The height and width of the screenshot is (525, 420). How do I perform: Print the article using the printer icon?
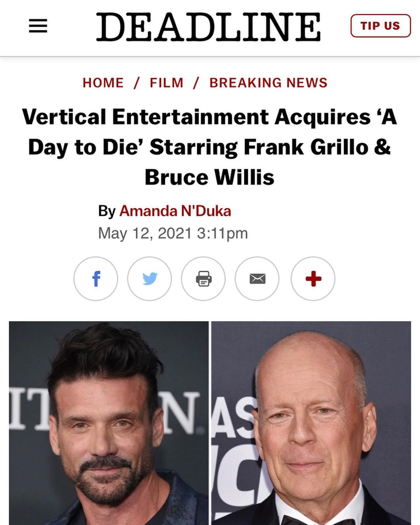[x=203, y=278]
